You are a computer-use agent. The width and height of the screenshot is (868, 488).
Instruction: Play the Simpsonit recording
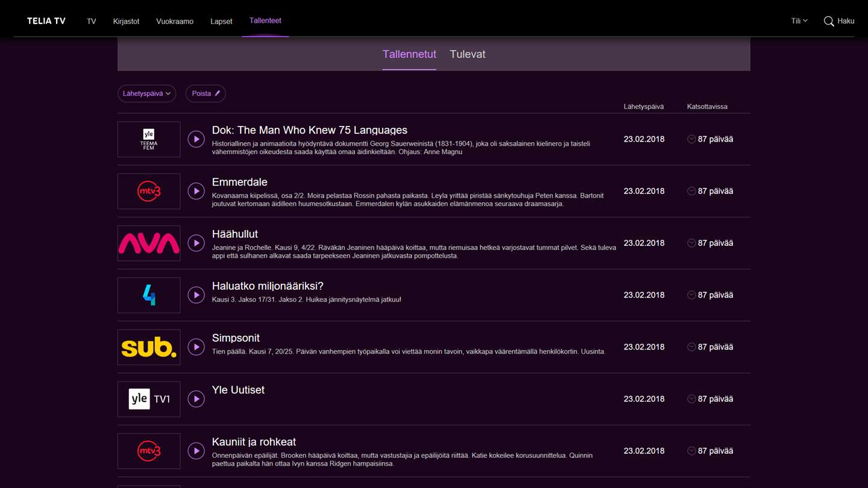pyautogui.click(x=196, y=347)
